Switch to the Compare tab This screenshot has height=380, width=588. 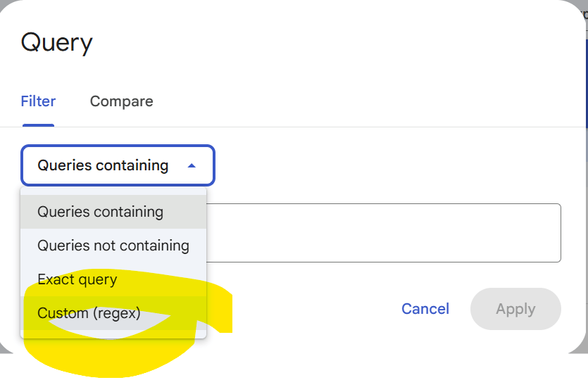[121, 101]
